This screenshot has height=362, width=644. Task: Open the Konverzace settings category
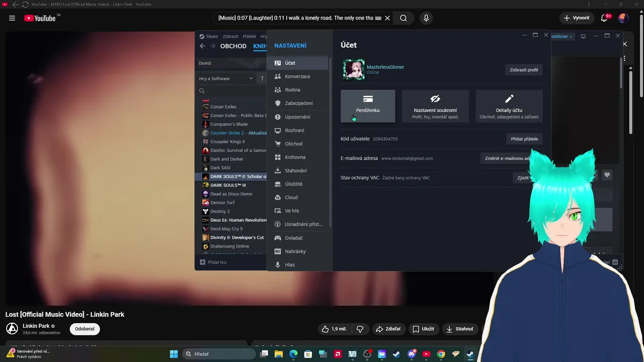coord(298,76)
